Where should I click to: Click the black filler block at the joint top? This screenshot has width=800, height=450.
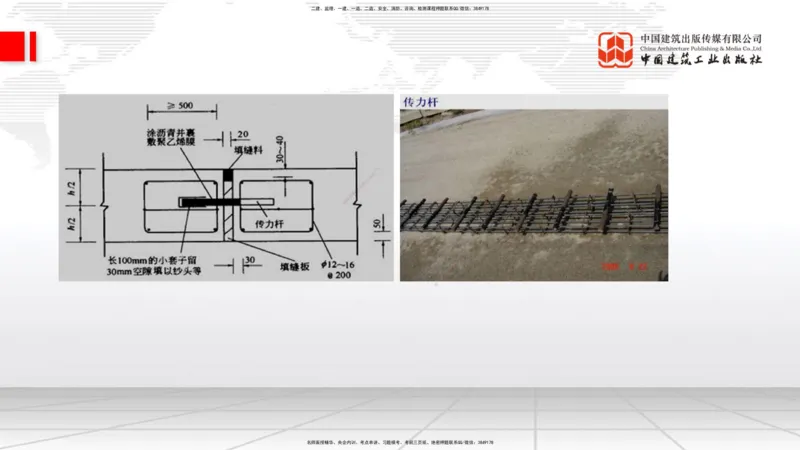click(x=228, y=175)
